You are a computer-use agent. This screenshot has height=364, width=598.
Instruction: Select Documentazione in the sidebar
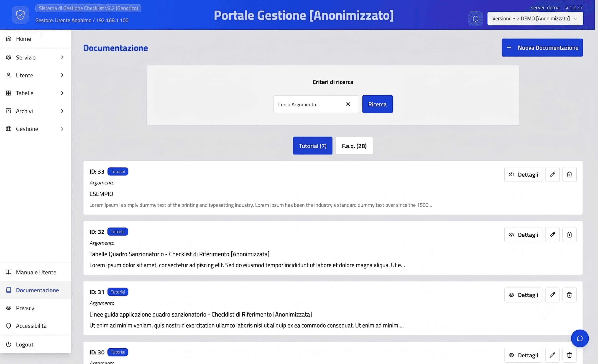[x=36, y=290]
